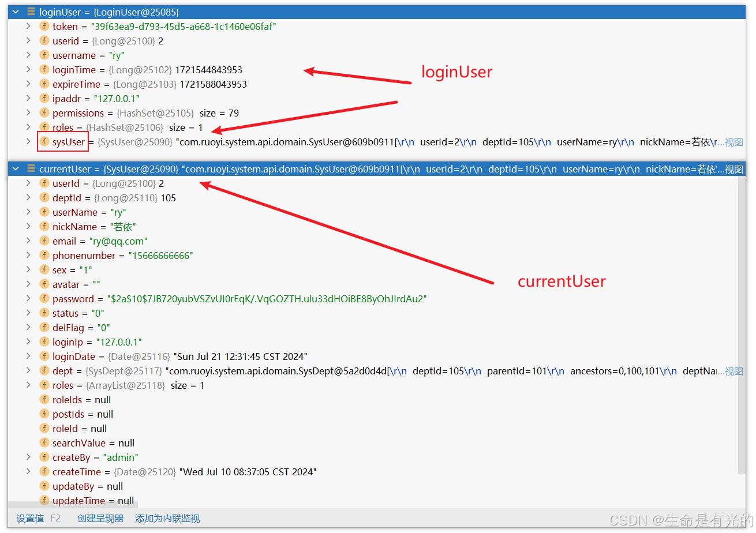The height and width of the screenshot is (533, 756).
Task: Click field icon beside avatar
Action: point(44,284)
